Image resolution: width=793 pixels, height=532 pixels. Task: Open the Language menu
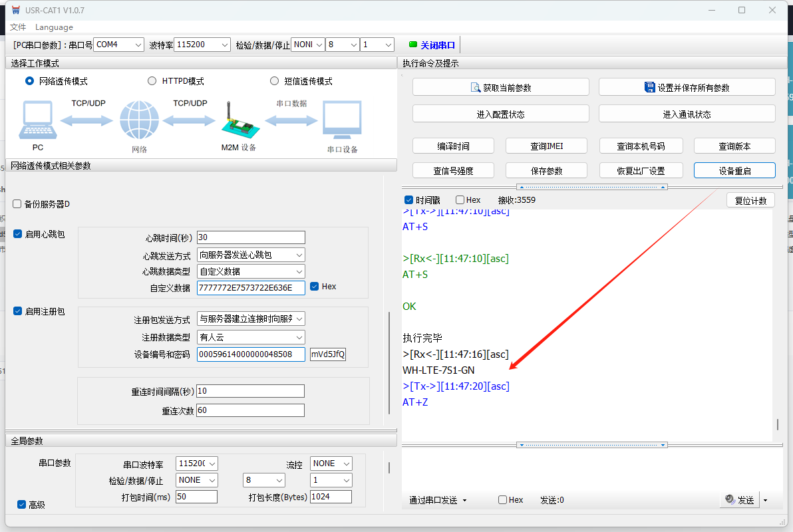tap(54, 27)
